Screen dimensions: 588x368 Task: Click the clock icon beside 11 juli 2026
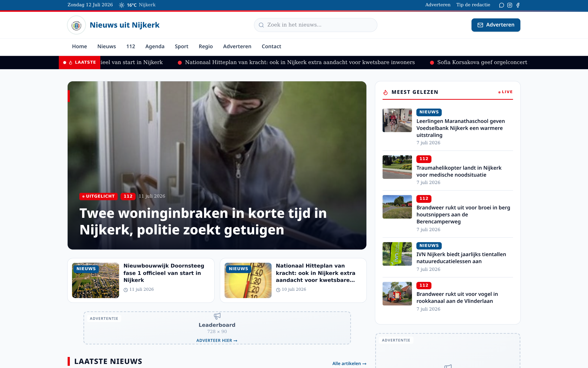tap(126, 290)
